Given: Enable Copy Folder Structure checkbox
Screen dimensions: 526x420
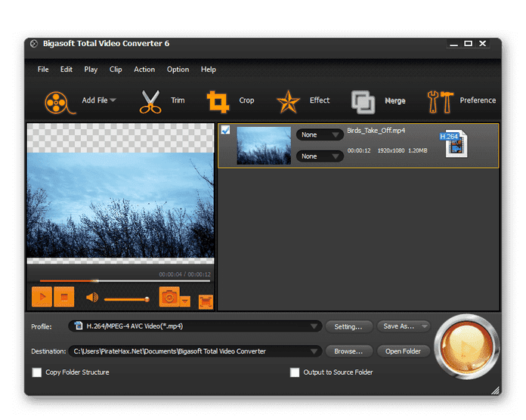Looking at the screenshot, I should (x=37, y=372).
